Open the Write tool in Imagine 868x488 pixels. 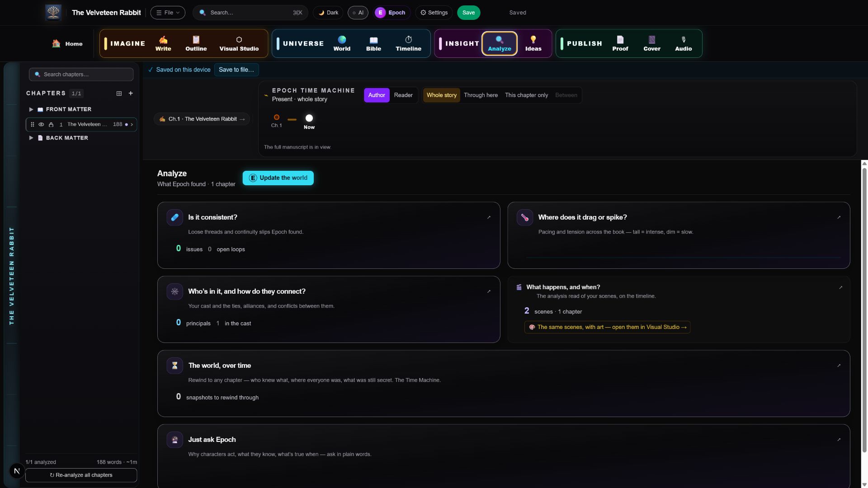(163, 43)
